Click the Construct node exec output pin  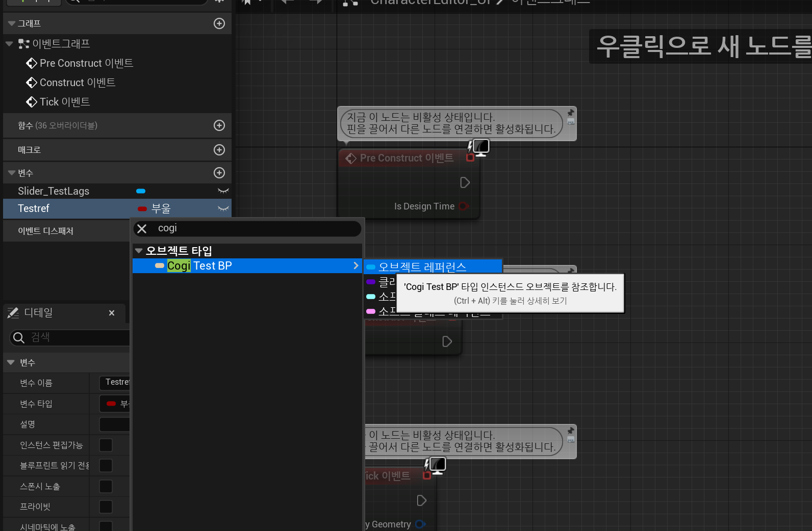tap(447, 341)
